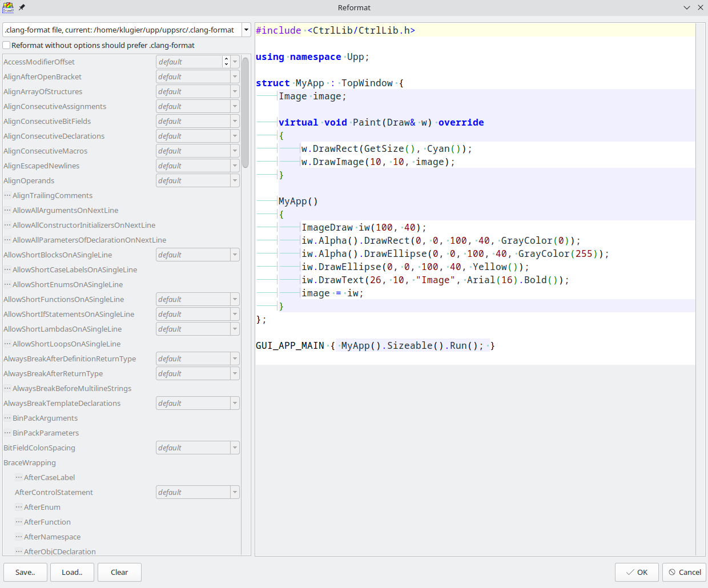The image size is (708, 588).
Task: Toggle AfterEnum under BraceWrapping
Action: 19,507
